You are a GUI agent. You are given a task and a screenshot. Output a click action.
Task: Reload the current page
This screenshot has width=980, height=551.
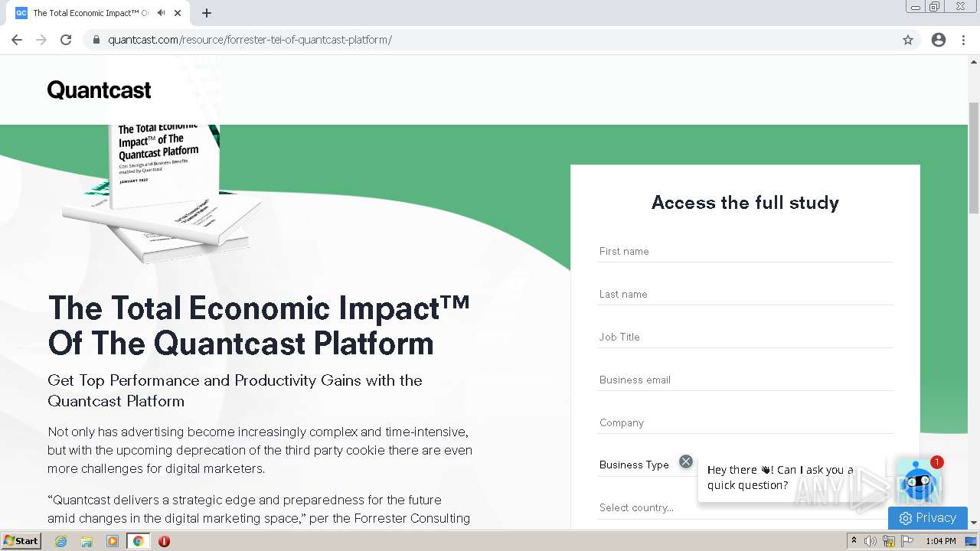point(66,40)
